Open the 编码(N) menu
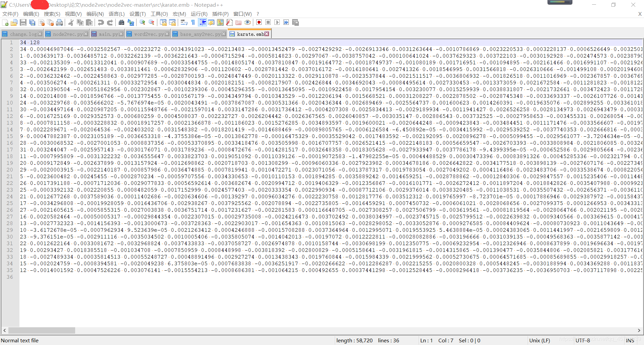 click(x=95, y=14)
